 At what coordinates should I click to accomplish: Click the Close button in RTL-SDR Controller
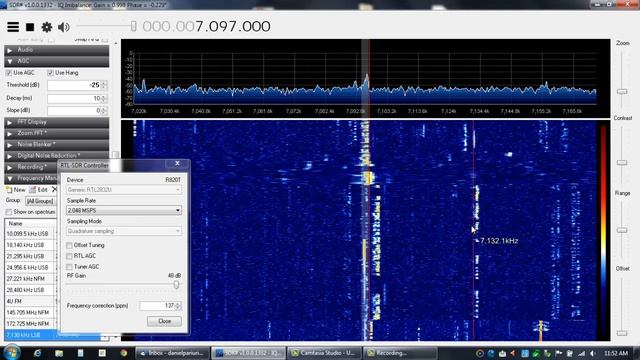coord(164,322)
